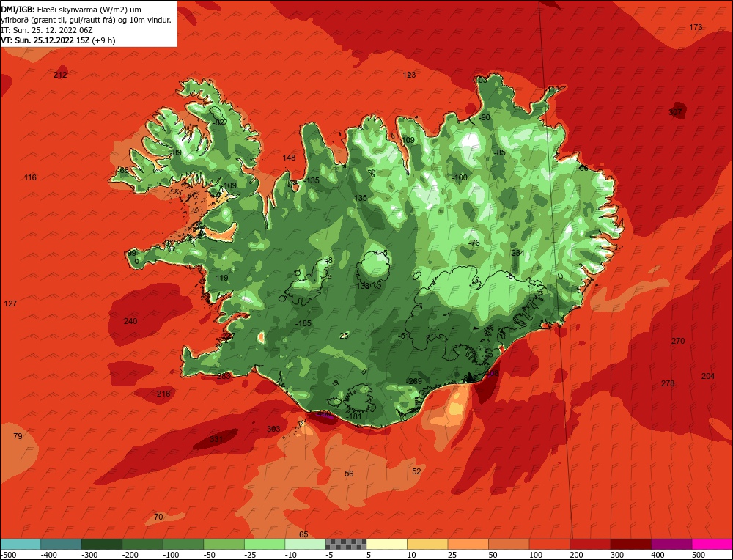Click the land value -269 near the south coast
Image resolution: width=733 pixels, height=560 pixels.
coord(414,381)
